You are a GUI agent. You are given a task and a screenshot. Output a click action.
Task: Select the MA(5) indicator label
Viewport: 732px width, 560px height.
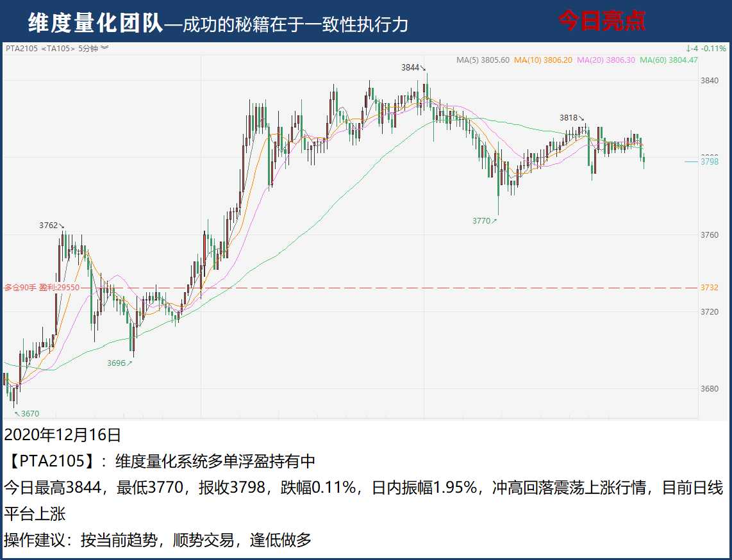483,60
